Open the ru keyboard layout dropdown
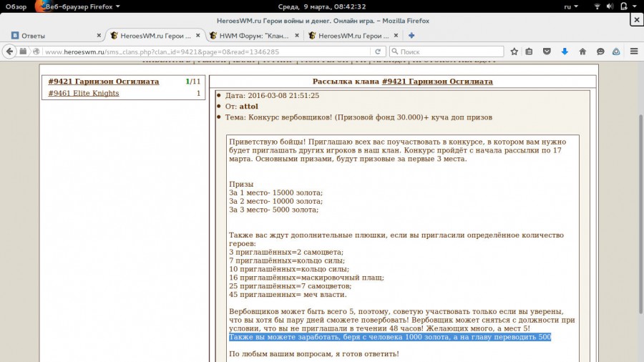644x362 pixels. 571,6
